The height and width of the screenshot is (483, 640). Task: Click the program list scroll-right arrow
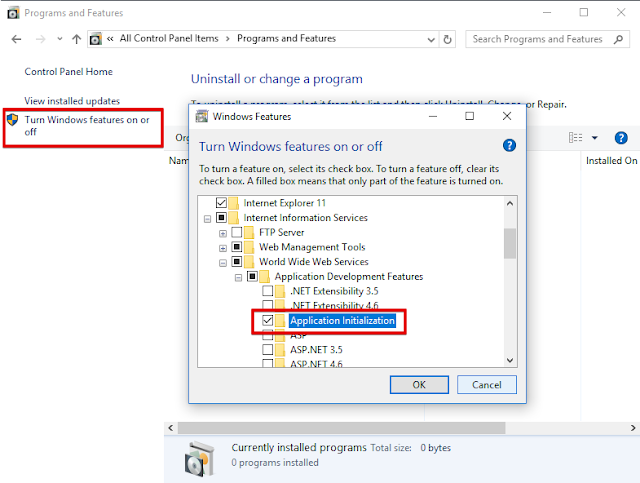(633, 428)
